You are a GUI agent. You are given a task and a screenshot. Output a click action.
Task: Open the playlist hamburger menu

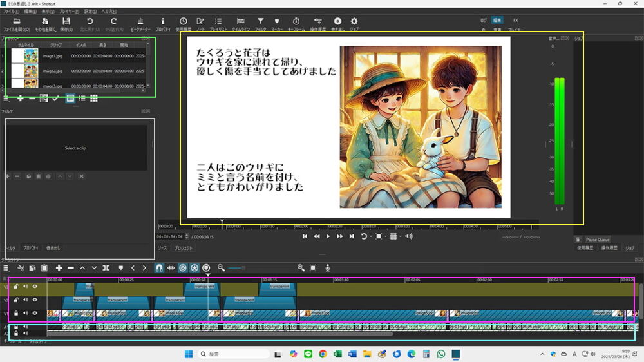coord(6,98)
